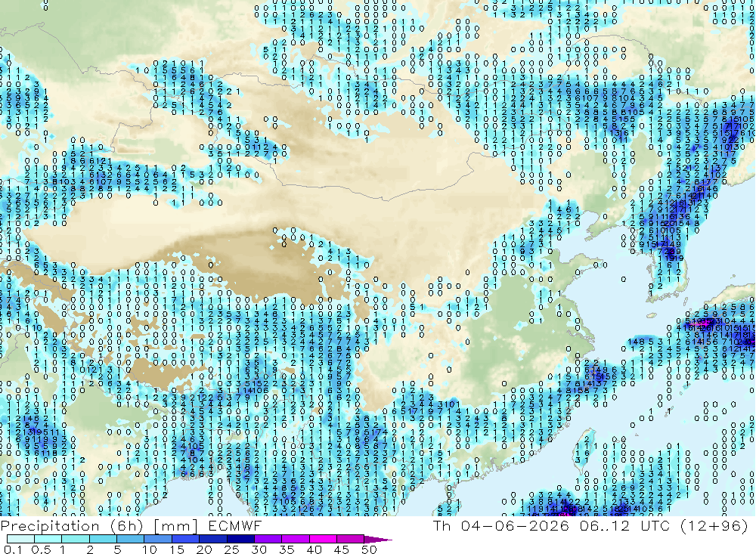Click the legend value "15"
The width and height of the screenshot is (756, 554).
[177, 549]
